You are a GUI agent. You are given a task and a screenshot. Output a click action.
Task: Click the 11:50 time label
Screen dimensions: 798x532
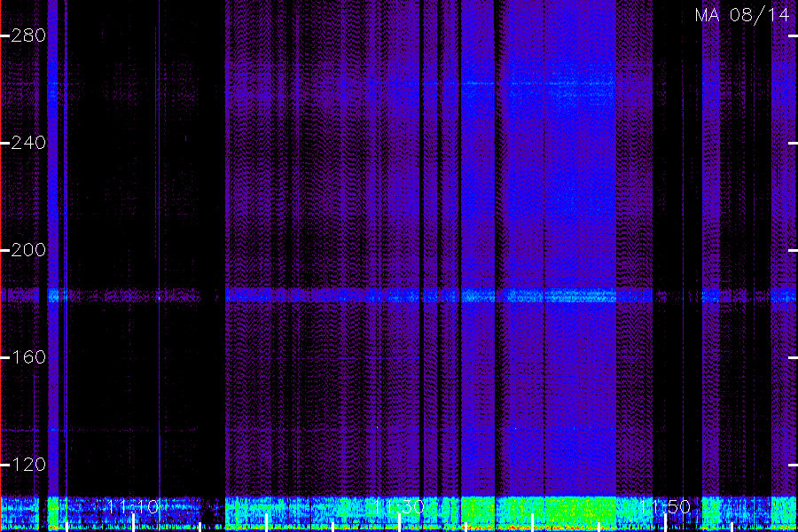pos(665,507)
